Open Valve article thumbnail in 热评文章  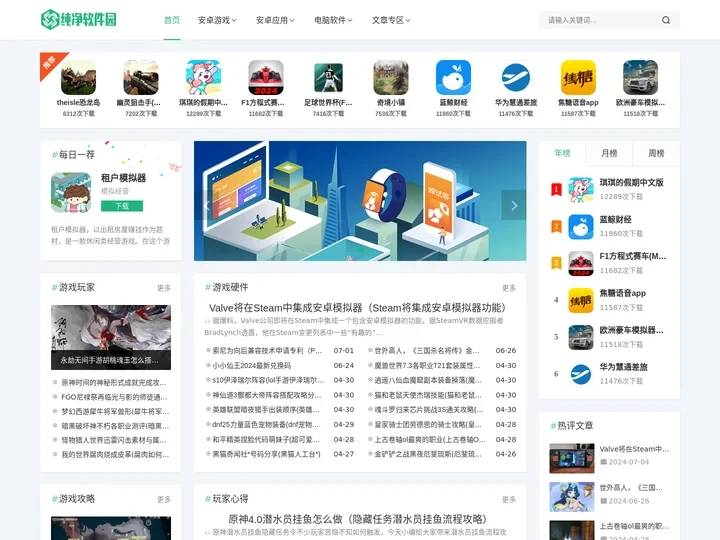tap(572, 458)
